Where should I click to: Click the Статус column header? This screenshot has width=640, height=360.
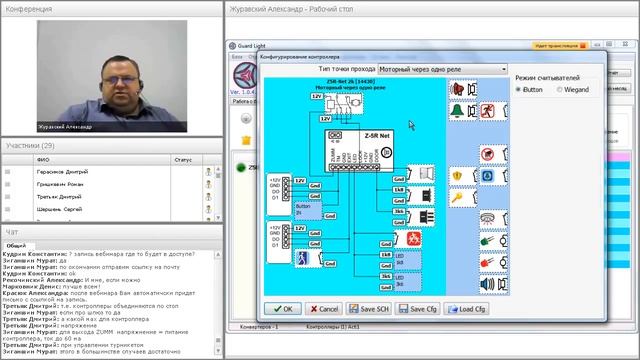pyautogui.click(x=186, y=160)
